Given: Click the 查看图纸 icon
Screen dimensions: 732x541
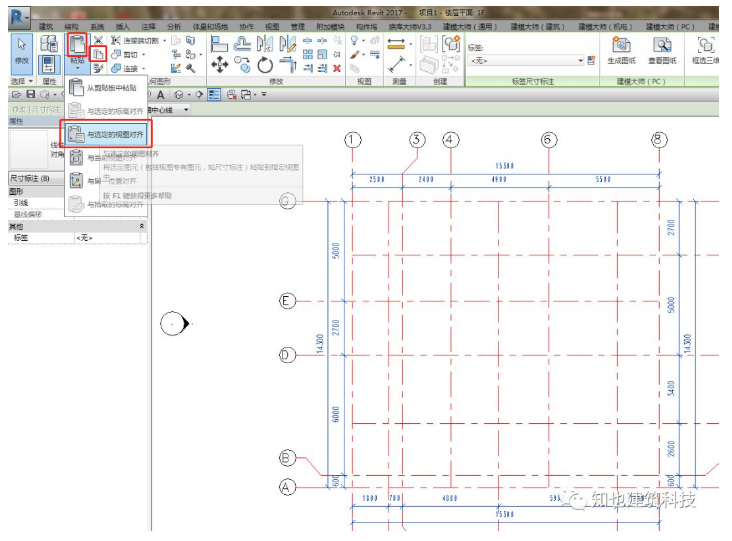Looking at the screenshot, I should click(x=662, y=45).
